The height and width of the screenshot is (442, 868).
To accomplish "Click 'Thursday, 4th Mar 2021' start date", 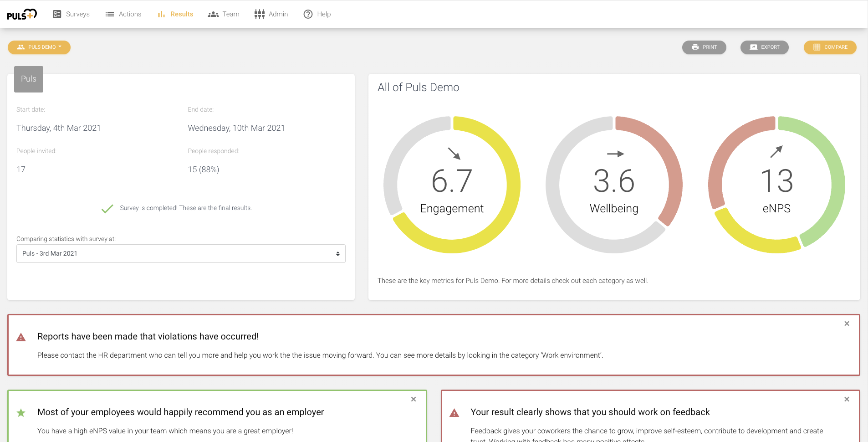I will point(59,128).
